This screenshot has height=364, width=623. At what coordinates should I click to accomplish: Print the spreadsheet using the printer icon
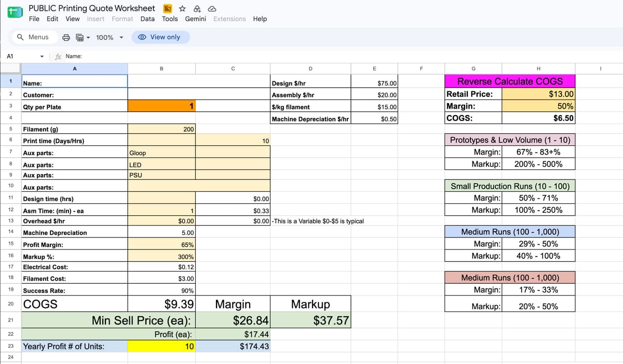(x=66, y=37)
